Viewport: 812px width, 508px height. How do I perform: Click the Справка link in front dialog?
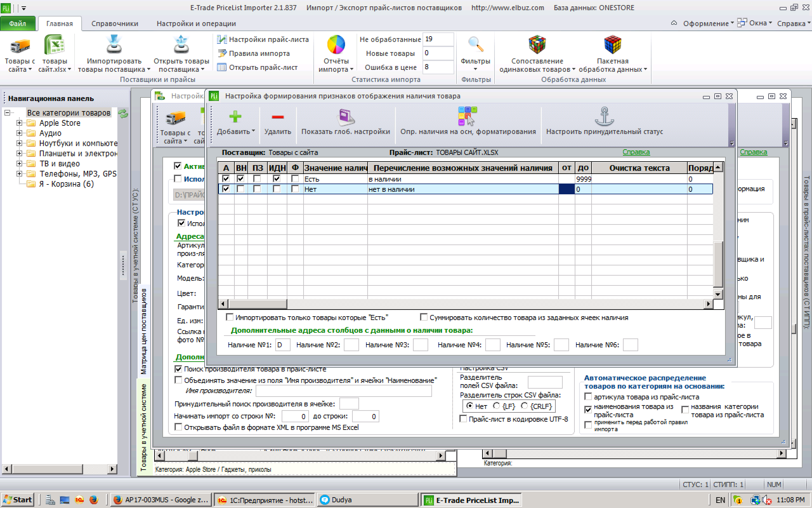pos(636,152)
